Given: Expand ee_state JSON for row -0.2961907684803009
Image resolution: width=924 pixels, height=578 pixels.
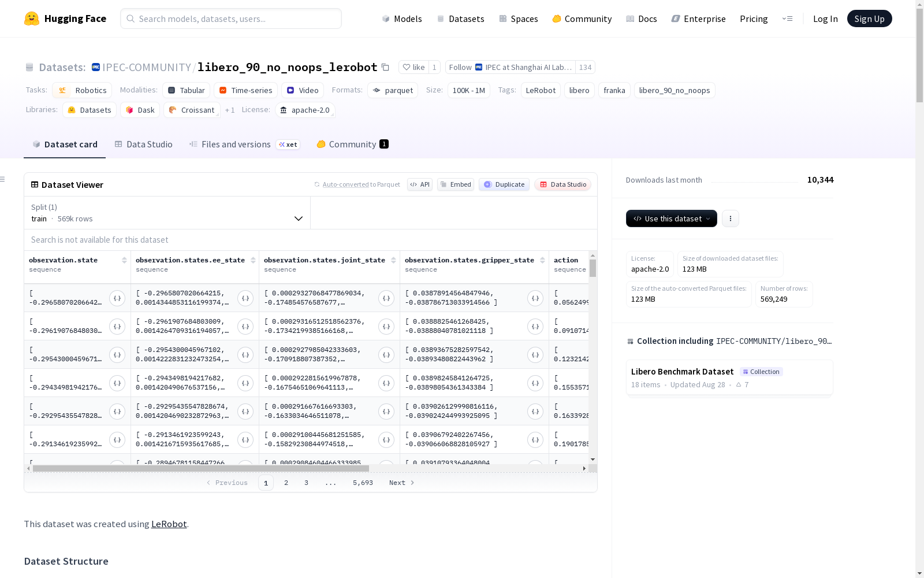Looking at the screenshot, I should pos(245,327).
